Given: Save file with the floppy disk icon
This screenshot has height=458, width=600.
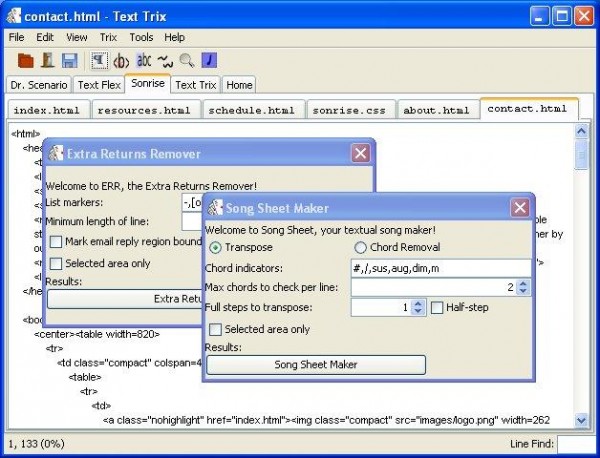Looking at the screenshot, I should pos(69,61).
